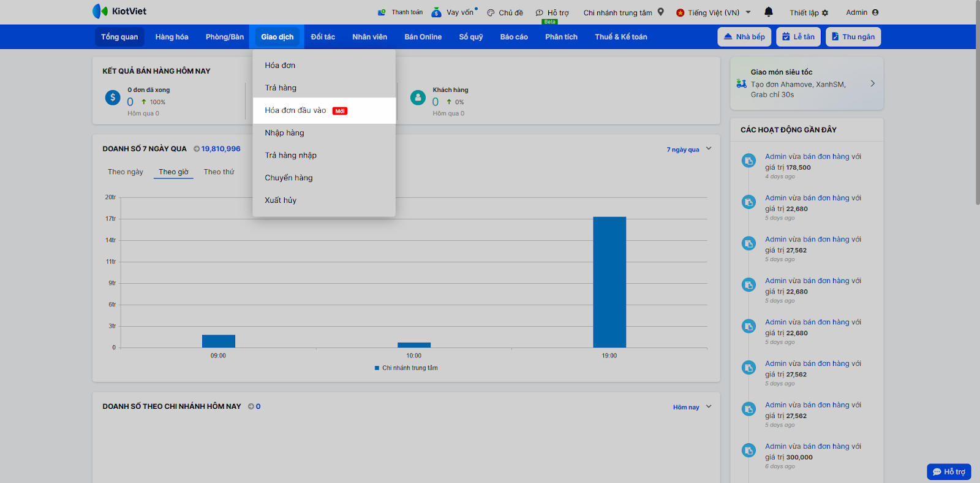Switch chart to Theo ngày
The height and width of the screenshot is (483, 980).
[x=126, y=172]
